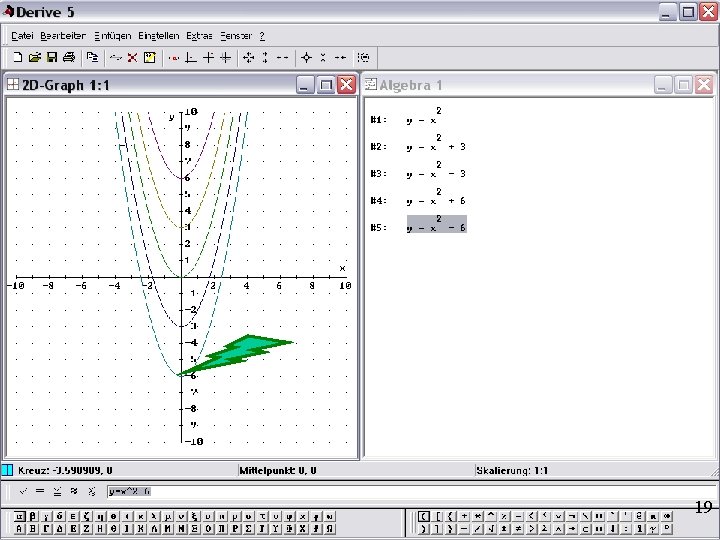Screen dimensions: 720x540
Task: Click the Skalierung: 1:1 status text
Action: point(512,470)
